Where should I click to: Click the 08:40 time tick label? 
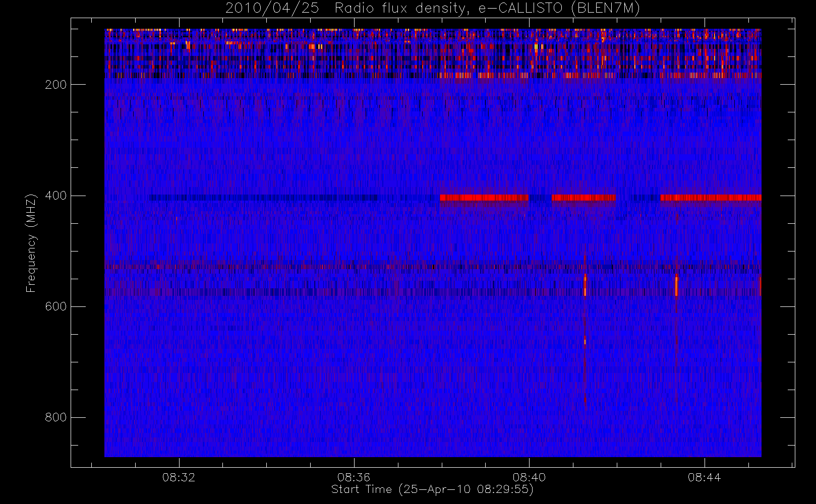529,477
